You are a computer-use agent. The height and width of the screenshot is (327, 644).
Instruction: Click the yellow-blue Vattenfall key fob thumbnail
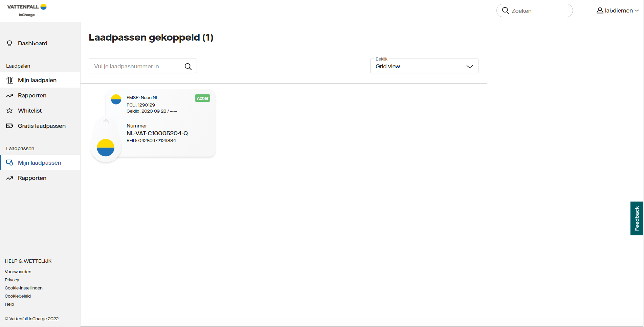pyautogui.click(x=106, y=147)
